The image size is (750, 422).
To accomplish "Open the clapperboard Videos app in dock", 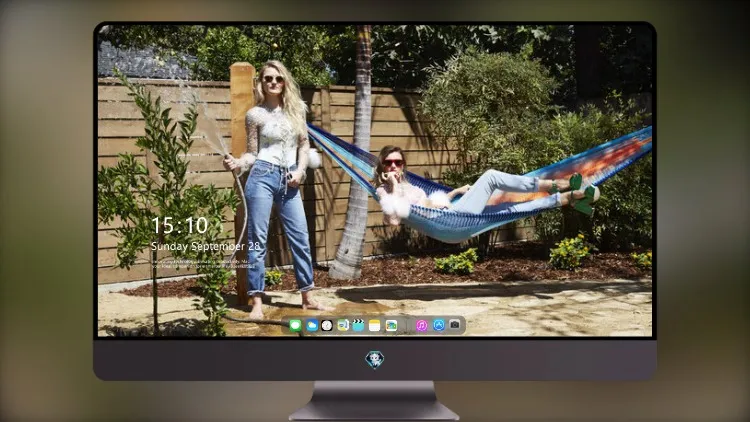I will click(358, 326).
